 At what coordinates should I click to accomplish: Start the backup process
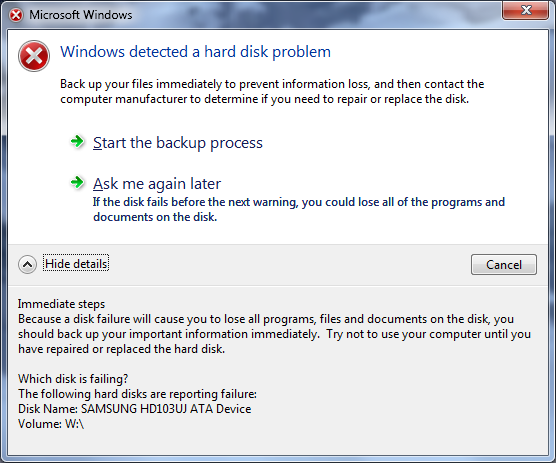click(x=178, y=143)
